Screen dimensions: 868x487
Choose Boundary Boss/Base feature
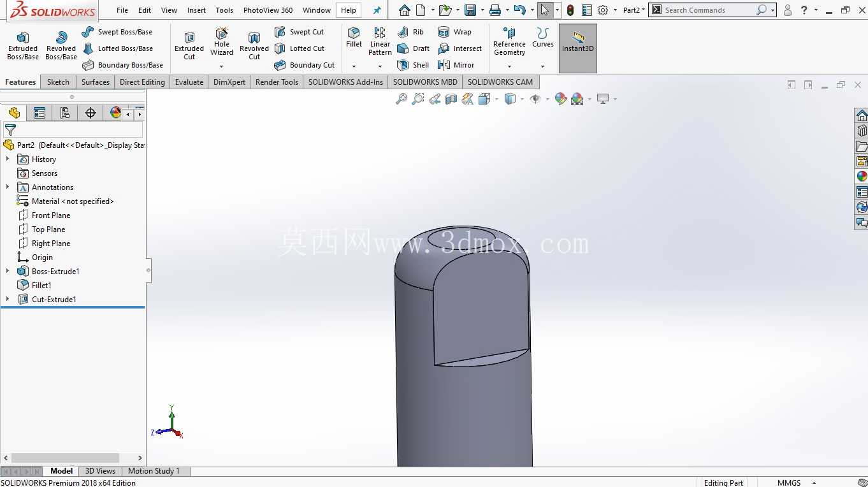[122, 65]
